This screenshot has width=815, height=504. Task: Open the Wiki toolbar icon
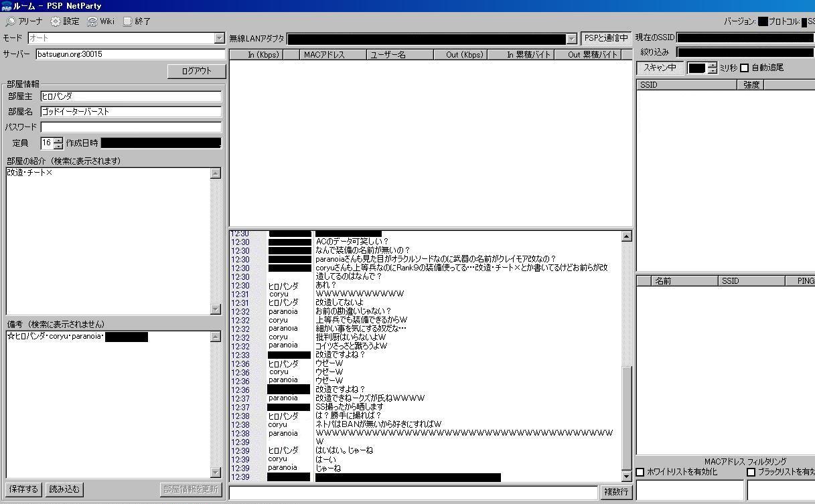pos(92,21)
